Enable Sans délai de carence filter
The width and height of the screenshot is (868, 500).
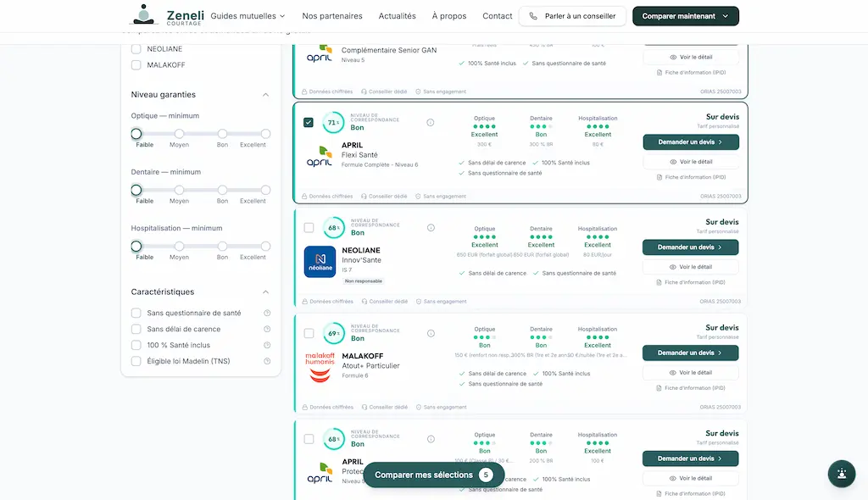(136, 329)
